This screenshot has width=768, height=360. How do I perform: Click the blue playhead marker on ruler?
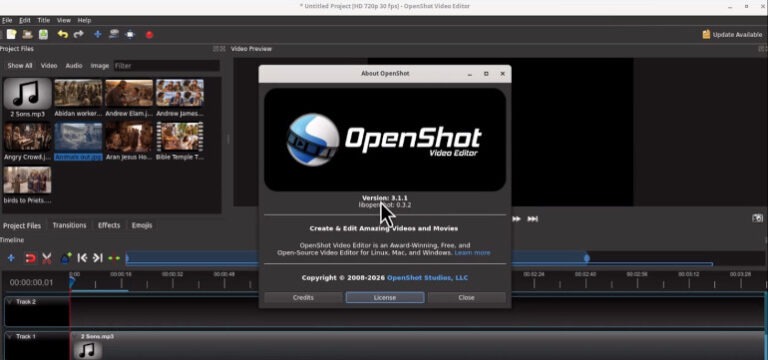(72, 282)
